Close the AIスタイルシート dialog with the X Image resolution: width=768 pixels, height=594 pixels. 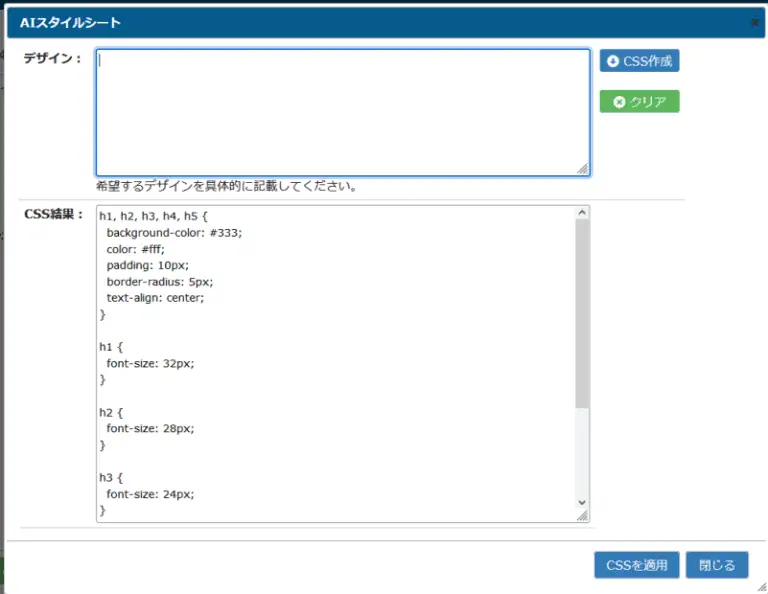coord(756,23)
